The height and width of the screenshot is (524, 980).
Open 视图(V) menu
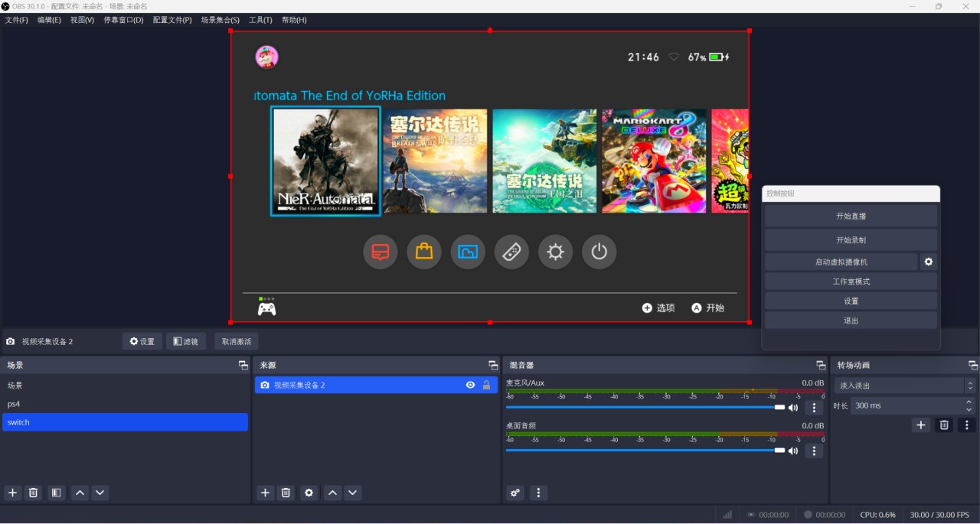point(82,20)
